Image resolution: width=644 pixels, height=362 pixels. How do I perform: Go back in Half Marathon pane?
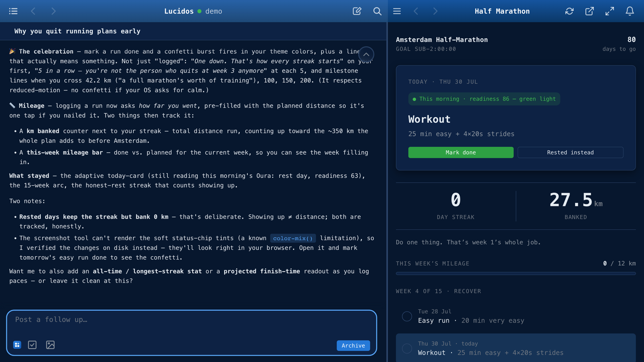[416, 11]
